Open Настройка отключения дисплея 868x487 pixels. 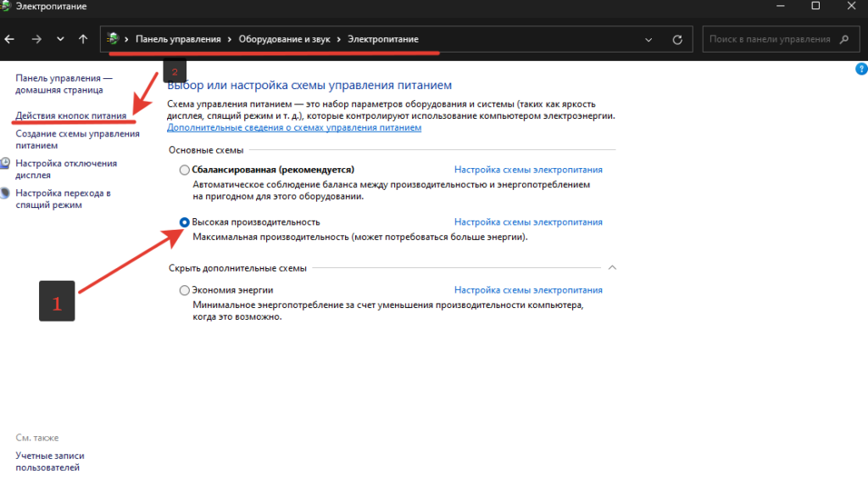(x=66, y=169)
